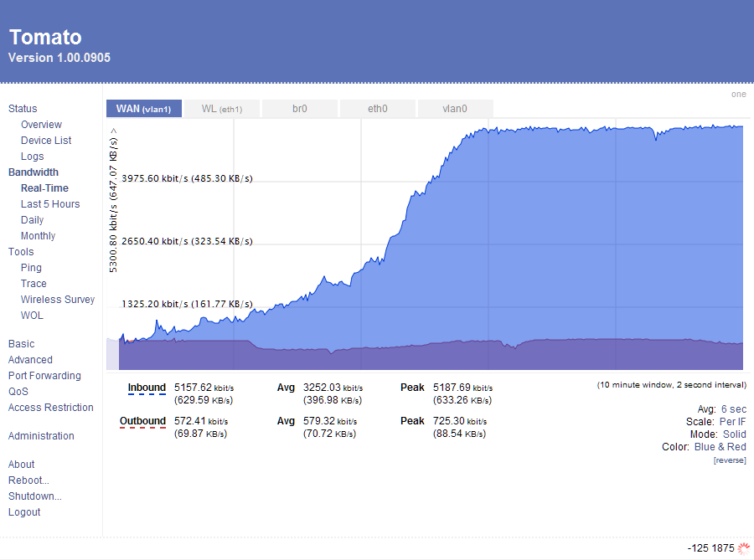Switch to the vlan0 tab
754x560 pixels.
(x=455, y=109)
